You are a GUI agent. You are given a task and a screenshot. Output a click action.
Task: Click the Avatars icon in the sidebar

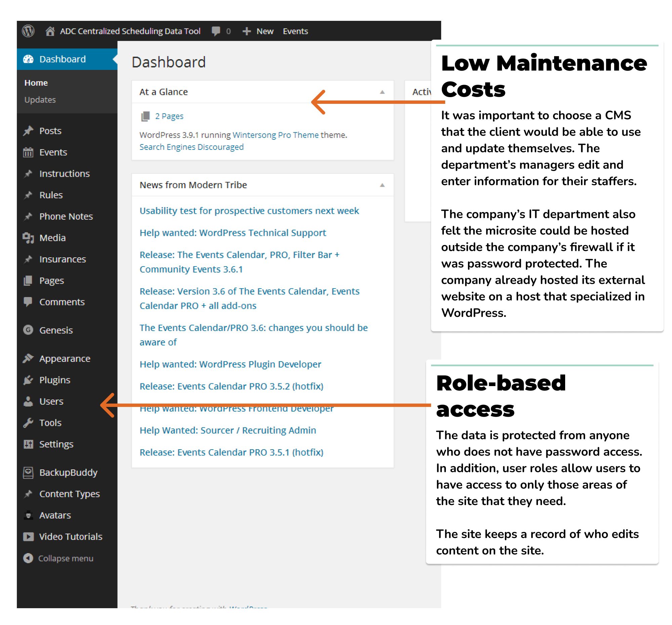point(29,516)
